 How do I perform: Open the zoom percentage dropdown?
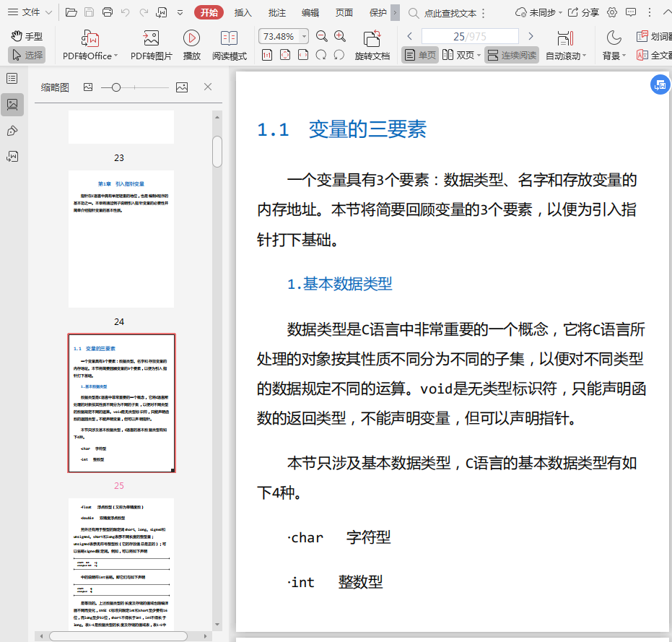304,36
